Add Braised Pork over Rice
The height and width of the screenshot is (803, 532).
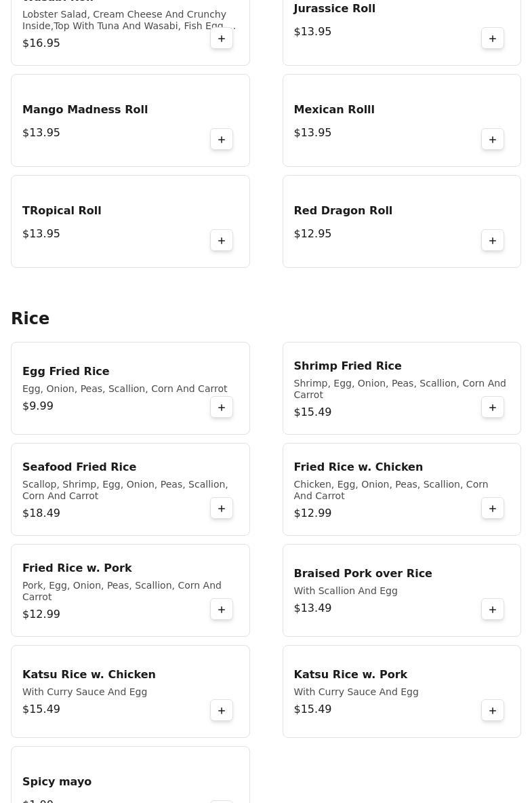(x=493, y=610)
